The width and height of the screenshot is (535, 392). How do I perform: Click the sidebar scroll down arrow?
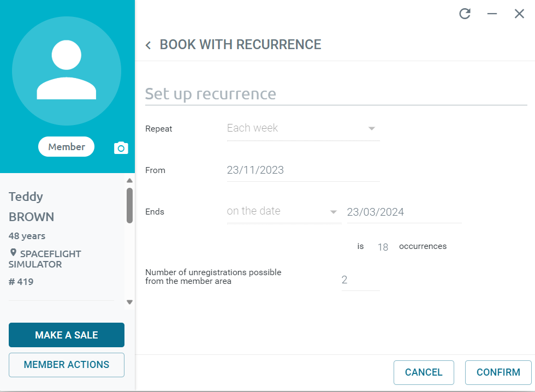(x=130, y=302)
